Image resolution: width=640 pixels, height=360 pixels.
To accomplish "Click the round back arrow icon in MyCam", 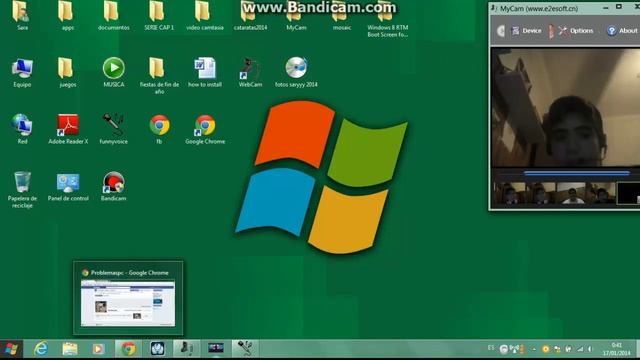I will tap(500, 31).
